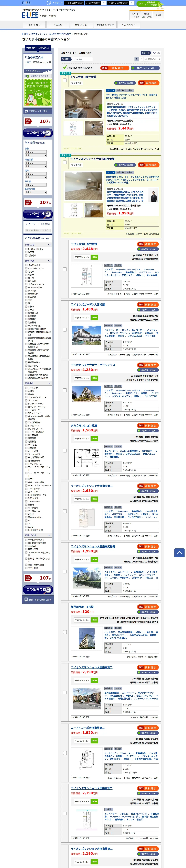Select checkbox of ライオンズガーデン大宮指扇 listing
The height and width of the screenshot is (868, 186).
click(x=65, y=330)
